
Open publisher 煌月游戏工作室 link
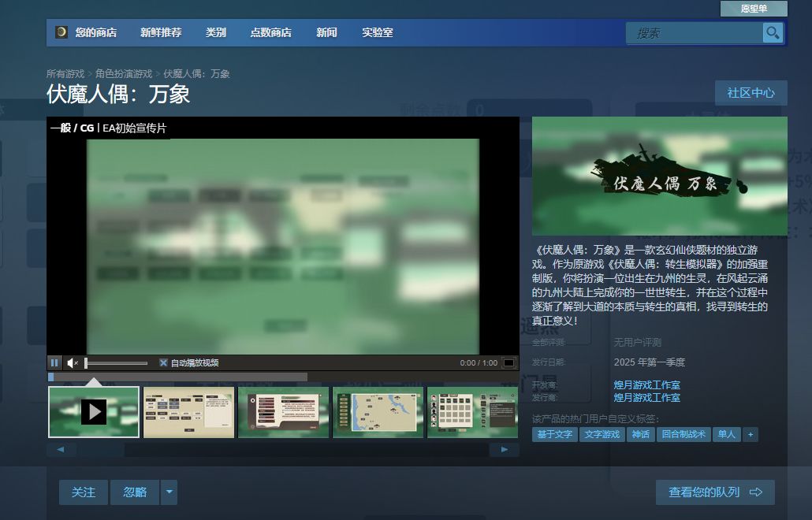[646, 397]
